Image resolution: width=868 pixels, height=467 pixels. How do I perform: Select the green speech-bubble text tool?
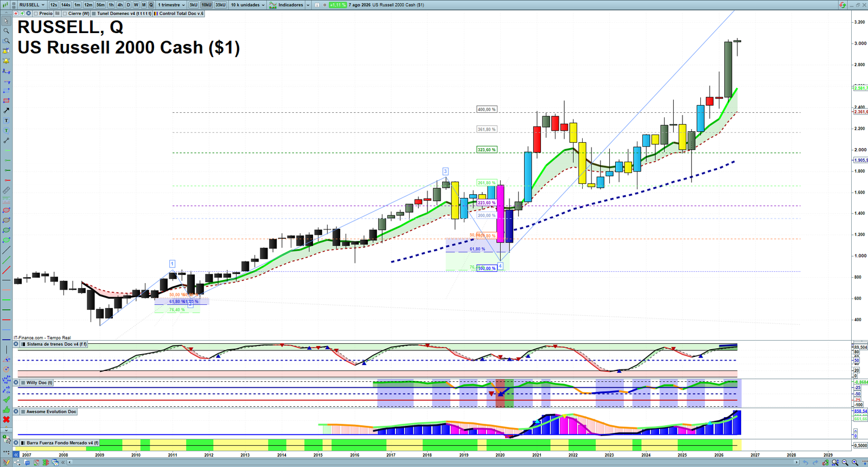(x=6, y=130)
